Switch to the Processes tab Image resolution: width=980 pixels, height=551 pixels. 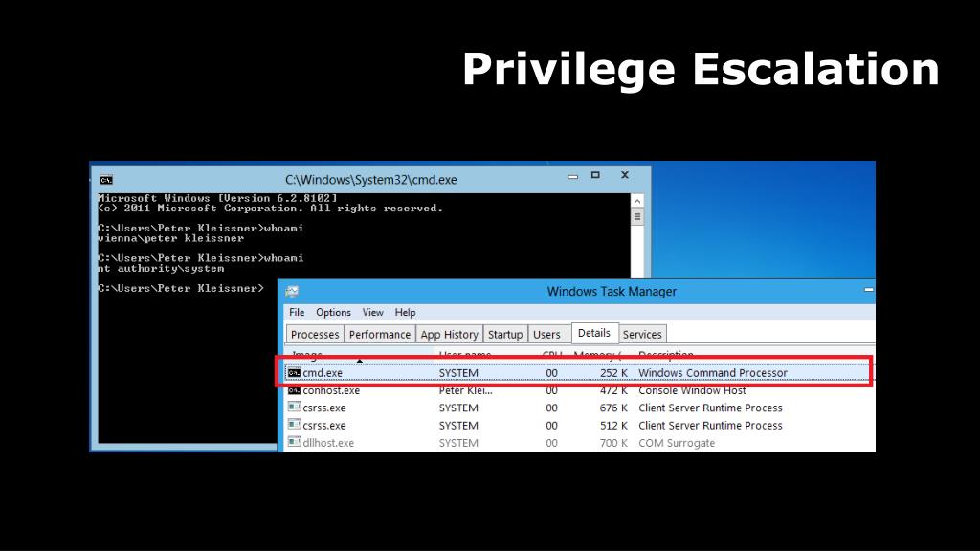point(315,334)
